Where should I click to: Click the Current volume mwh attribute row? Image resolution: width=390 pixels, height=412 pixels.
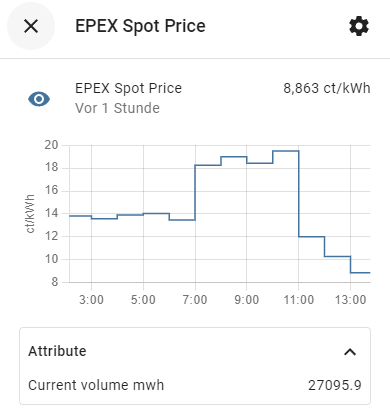tap(195, 385)
